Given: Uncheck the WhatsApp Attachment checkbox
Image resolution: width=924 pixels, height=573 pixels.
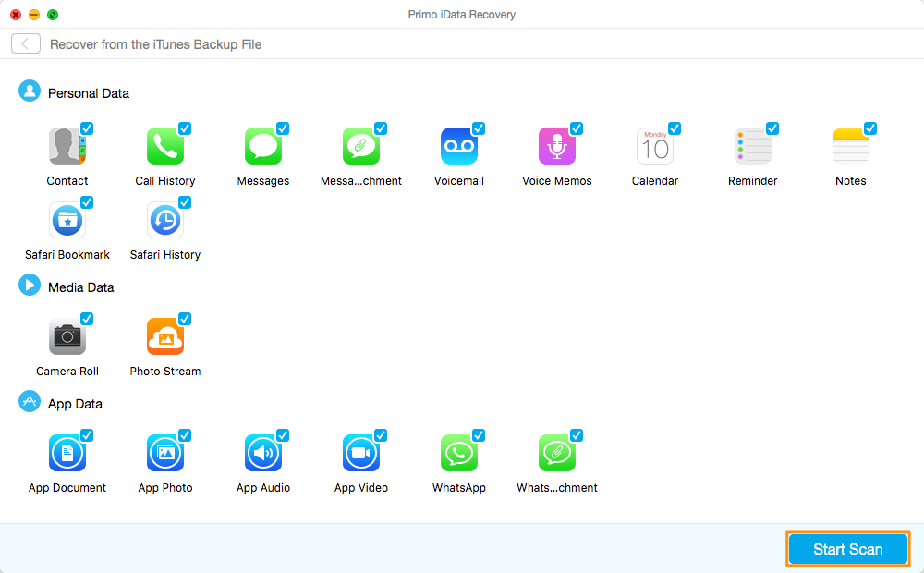Looking at the screenshot, I should click(576, 435).
